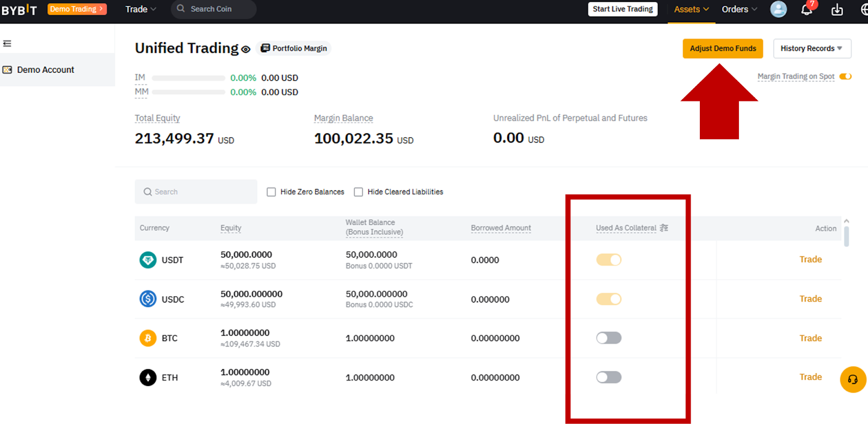Click the magnifier in Search Coin
The width and height of the screenshot is (868, 424).
pyautogui.click(x=181, y=9)
